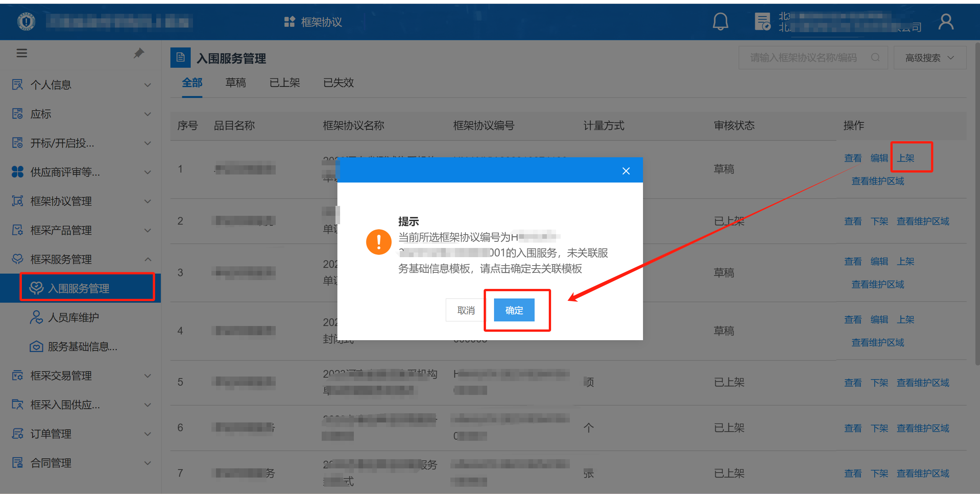
Task: Focus the 请输入框架协议名称/编码 search field
Action: 813,58
